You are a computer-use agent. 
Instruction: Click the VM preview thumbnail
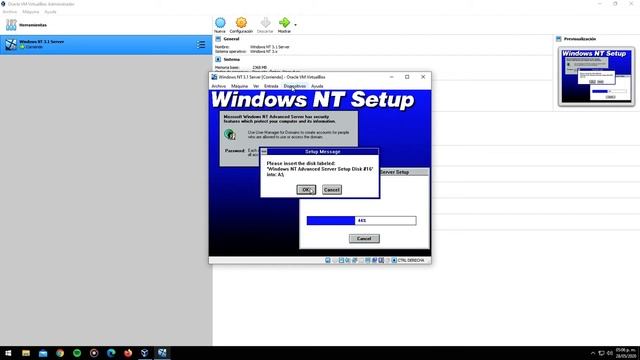point(596,76)
